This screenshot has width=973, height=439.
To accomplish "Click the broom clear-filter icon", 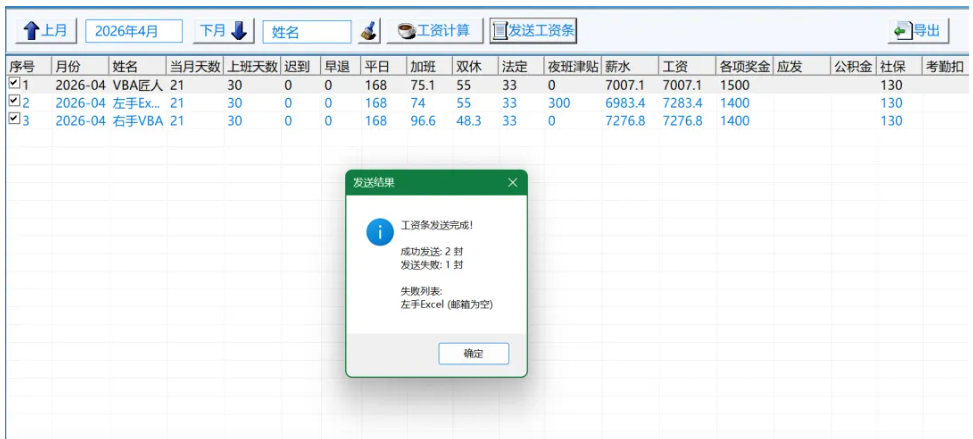I will pos(369,31).
